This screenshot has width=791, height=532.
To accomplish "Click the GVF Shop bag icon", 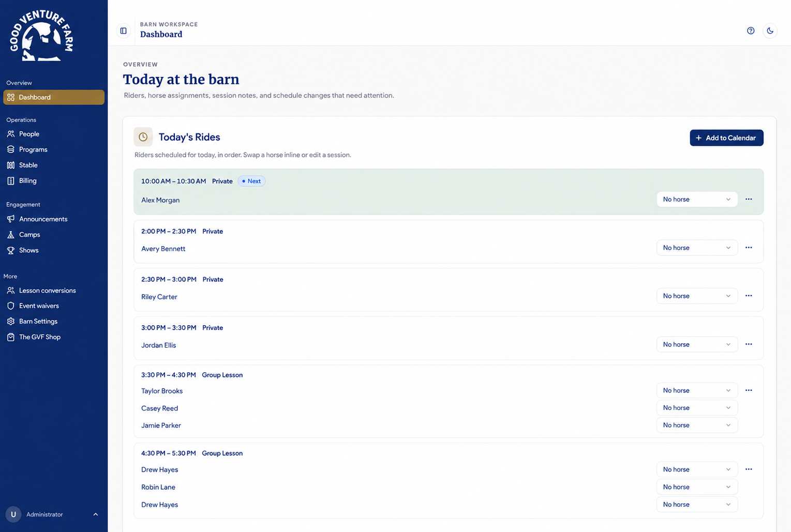I will point(11,337).
